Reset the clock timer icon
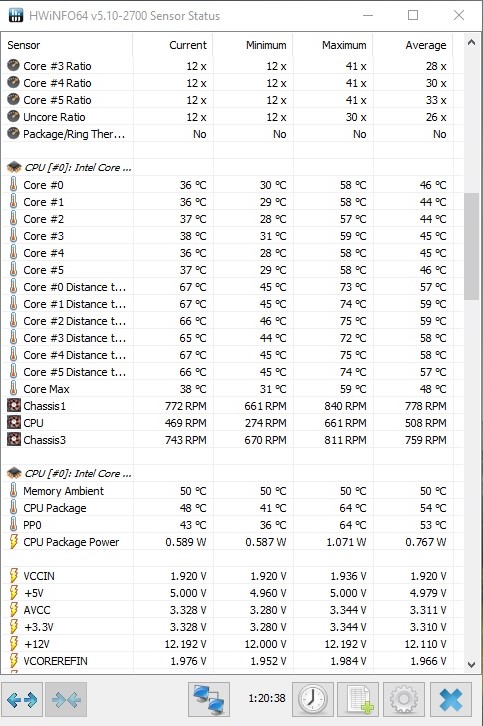 313,700
